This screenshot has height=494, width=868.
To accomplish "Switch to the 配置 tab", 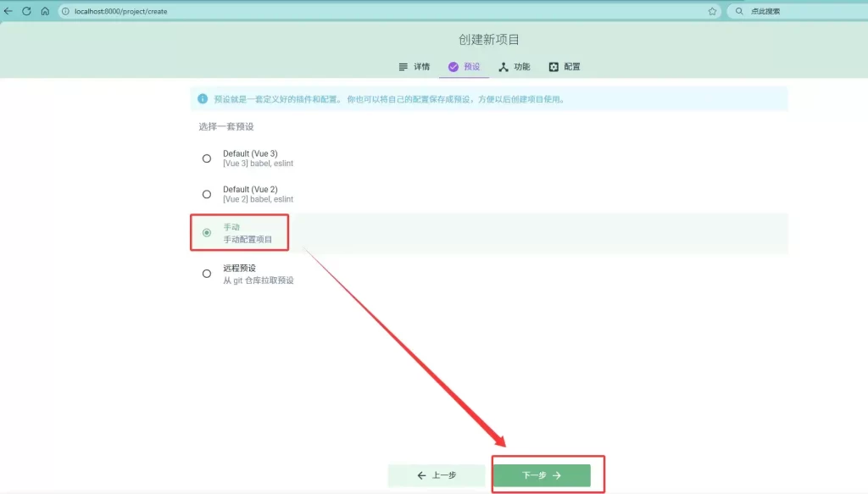I will [565, 67].
